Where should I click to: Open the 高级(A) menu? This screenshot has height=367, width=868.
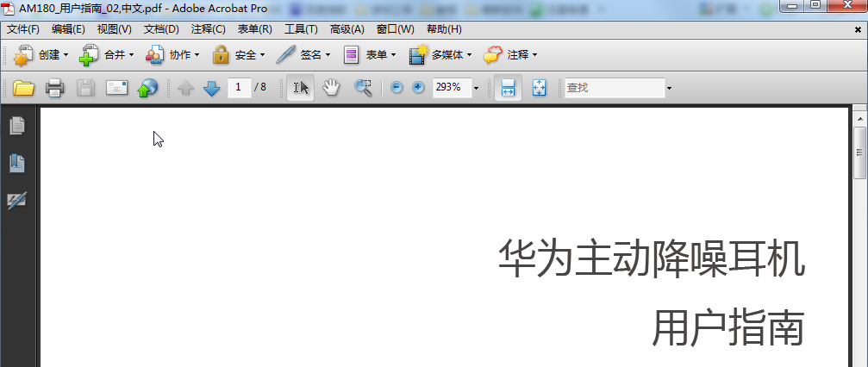tap(347, 29)
